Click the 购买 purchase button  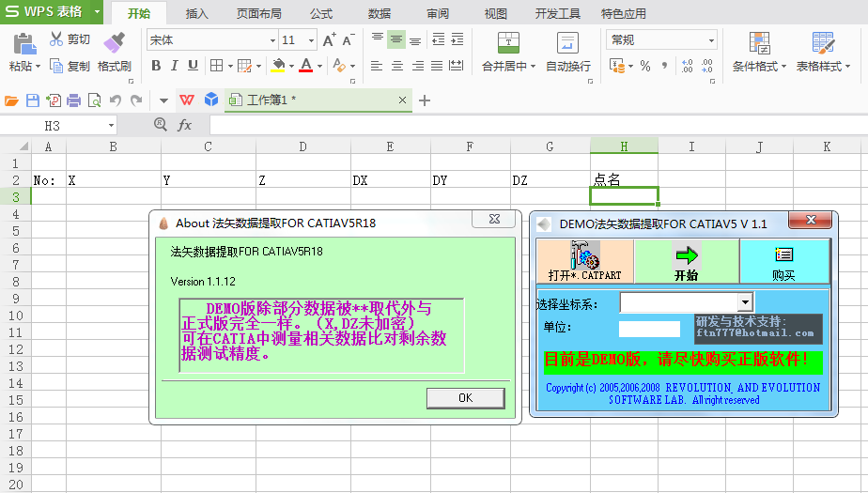(783, 261)
